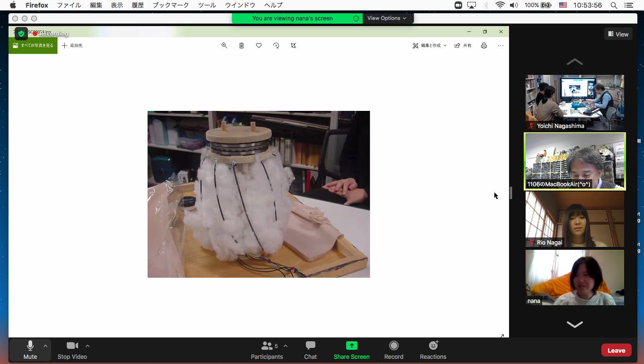Open the Zoom Chat panel

[x=311, y=350]
